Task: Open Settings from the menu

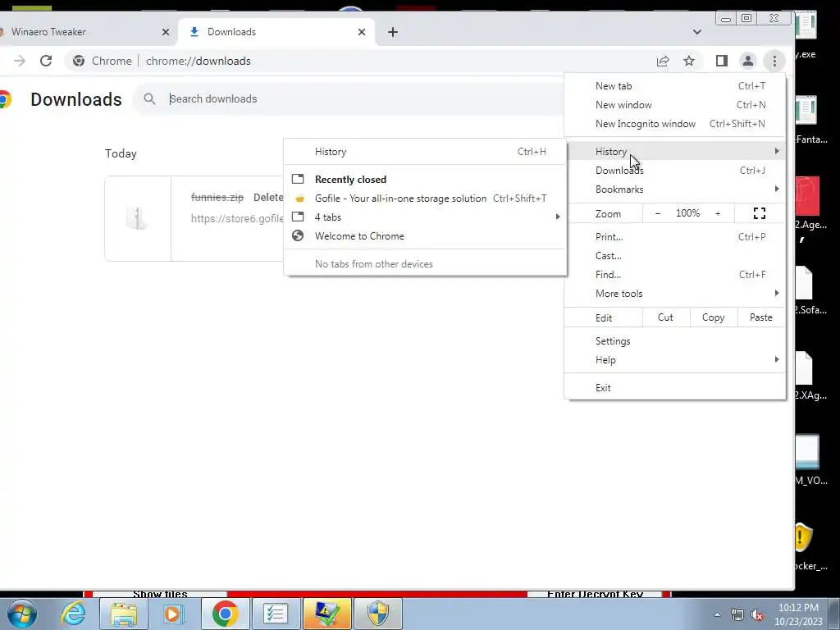Action: pos(675,341)
